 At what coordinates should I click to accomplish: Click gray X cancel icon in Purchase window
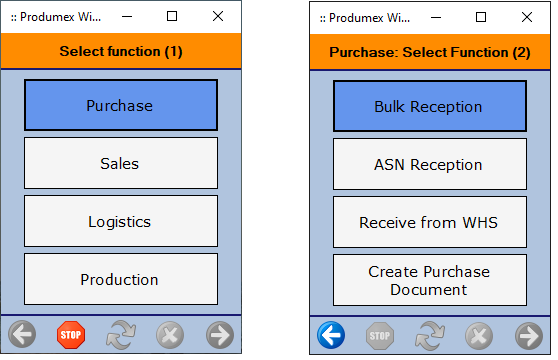[x=479, y=336]
